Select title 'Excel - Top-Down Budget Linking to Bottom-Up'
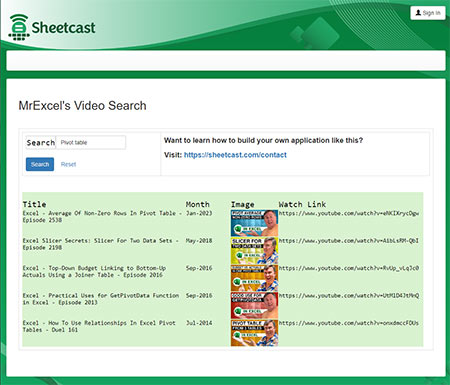The height and width of the screenshot is (385, 450). (x=94, y=268)
